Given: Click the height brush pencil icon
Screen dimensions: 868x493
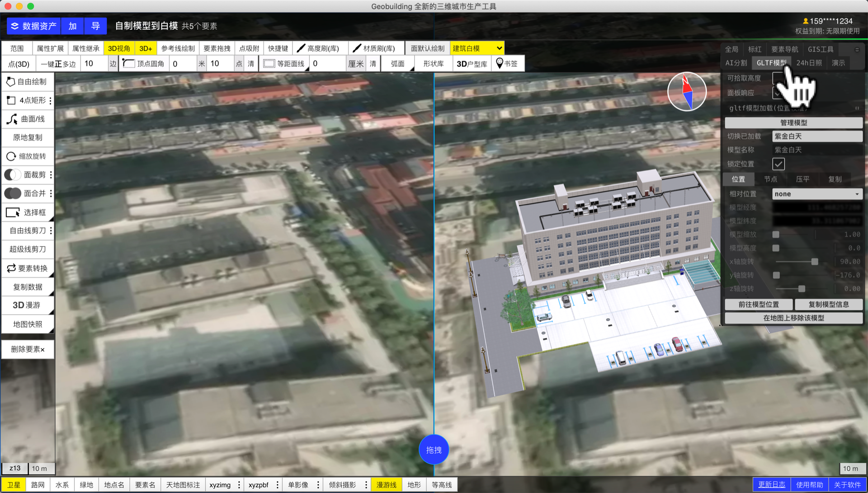Looking at the screenshot, I should coord(301,48).
